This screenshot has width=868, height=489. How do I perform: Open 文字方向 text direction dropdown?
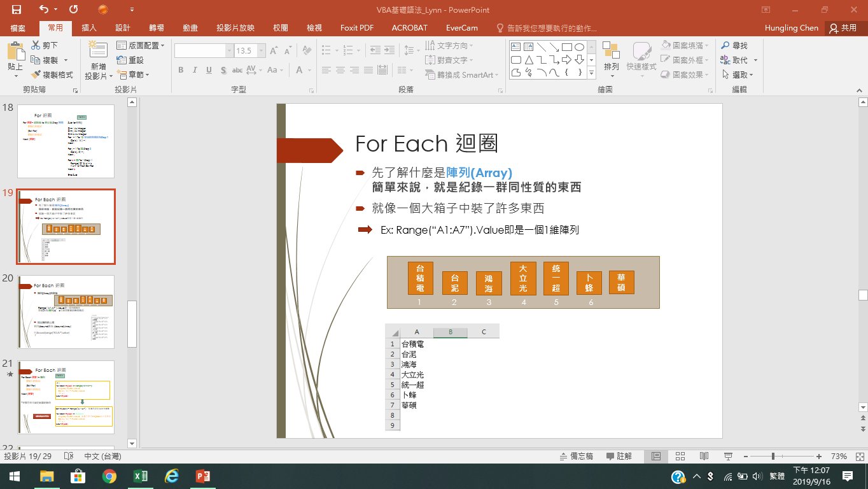pos(449,45)
